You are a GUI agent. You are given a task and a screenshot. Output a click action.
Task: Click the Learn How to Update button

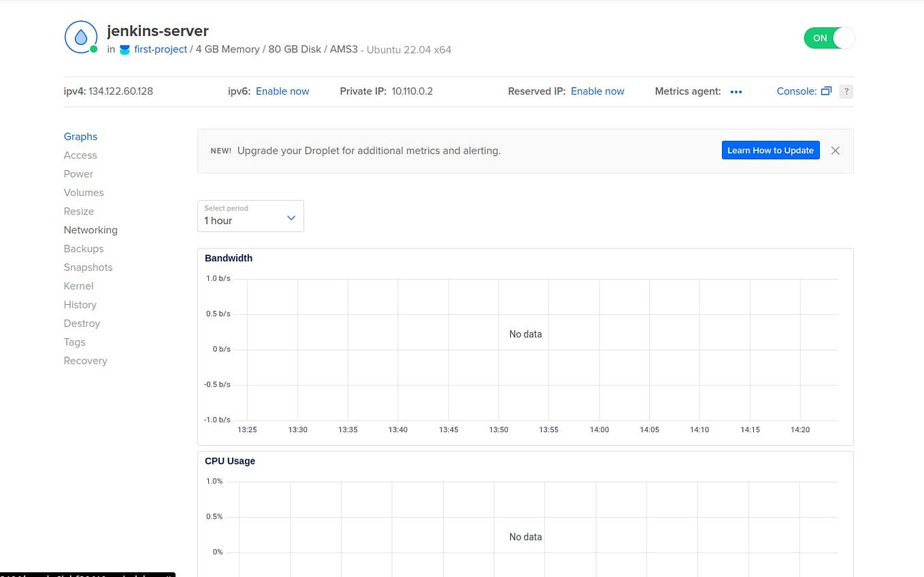770,150
